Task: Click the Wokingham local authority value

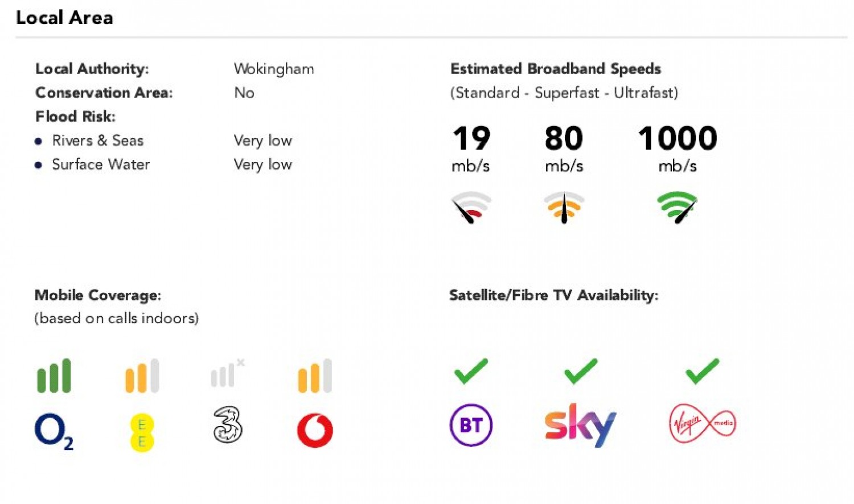Action: pyautogui.click(x=274, y=69)
